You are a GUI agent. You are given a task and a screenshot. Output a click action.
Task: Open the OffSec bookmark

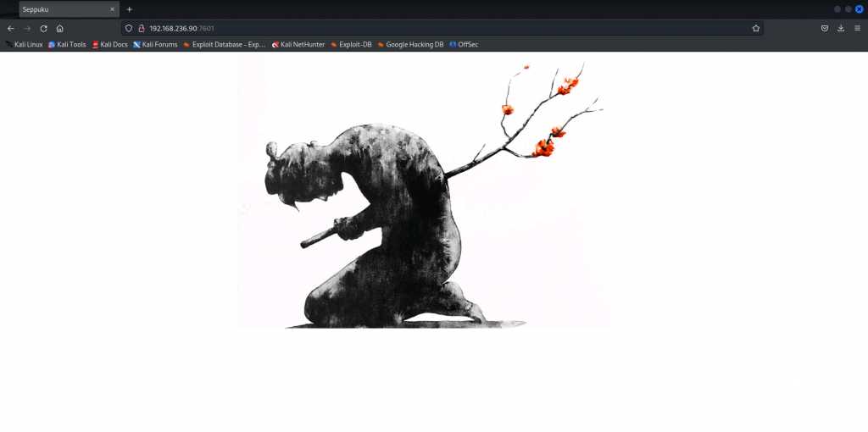click(x=464, y=44)
